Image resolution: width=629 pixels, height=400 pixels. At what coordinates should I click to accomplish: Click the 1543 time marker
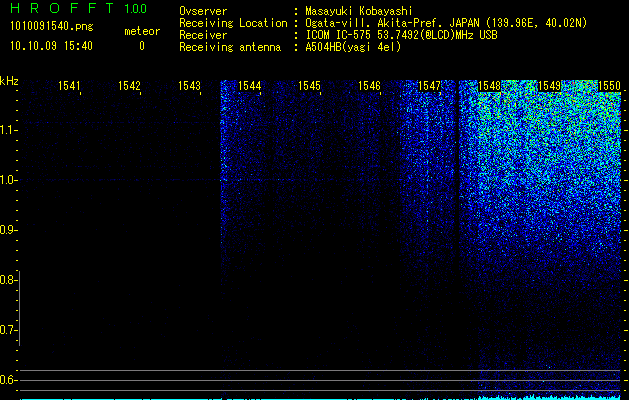tap(189, 86)
